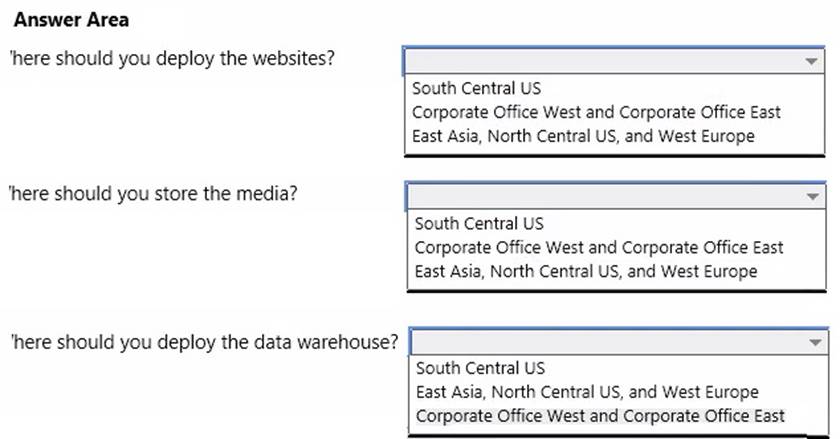Select South Central US for data warehouse

click(x=480, y=368)
